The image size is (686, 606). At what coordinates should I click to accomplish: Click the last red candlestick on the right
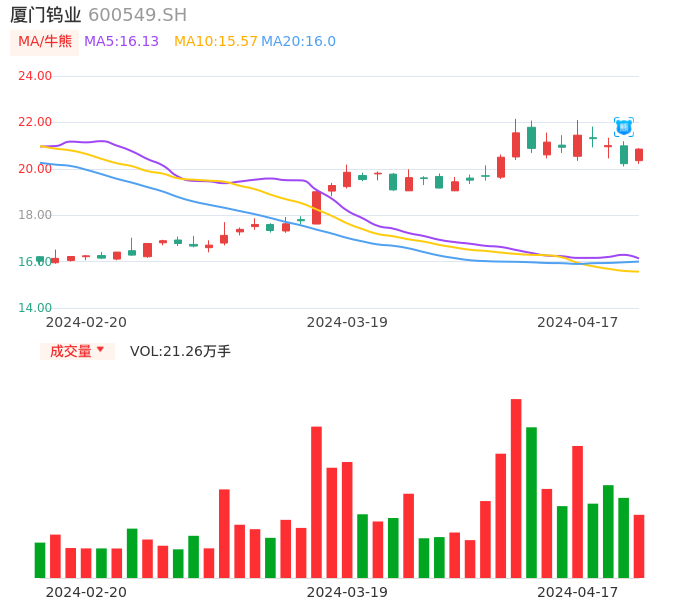pyautogui.click(x=639, y=155)
